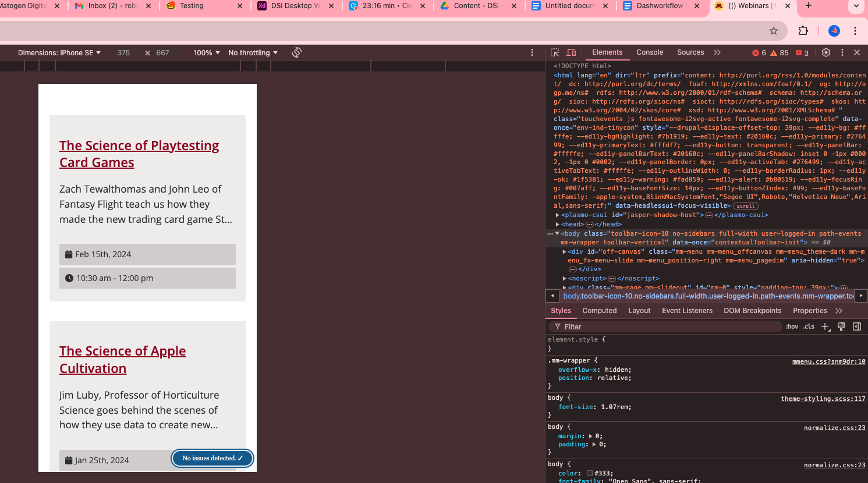
Task: Switch to the Computed styles tab
Action: pyautogui.click(x=599, y=311)
